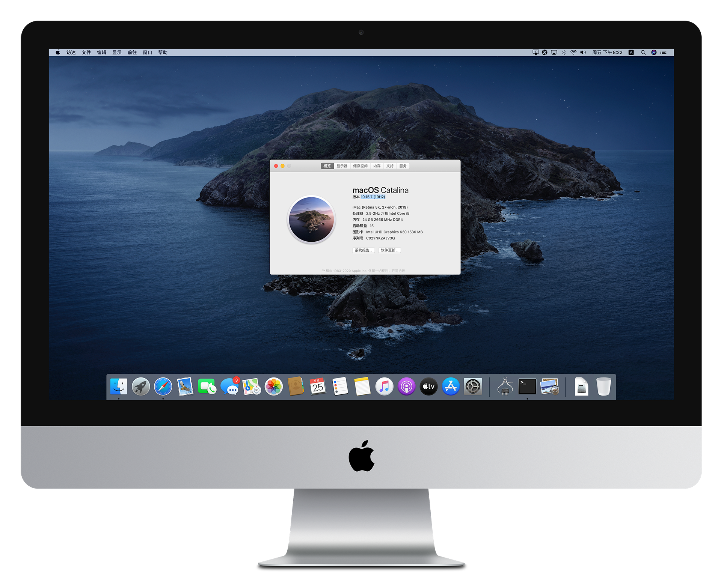Open System Preferences gear icon
This screenshot has height=588, width=721.
coord(473,386)
